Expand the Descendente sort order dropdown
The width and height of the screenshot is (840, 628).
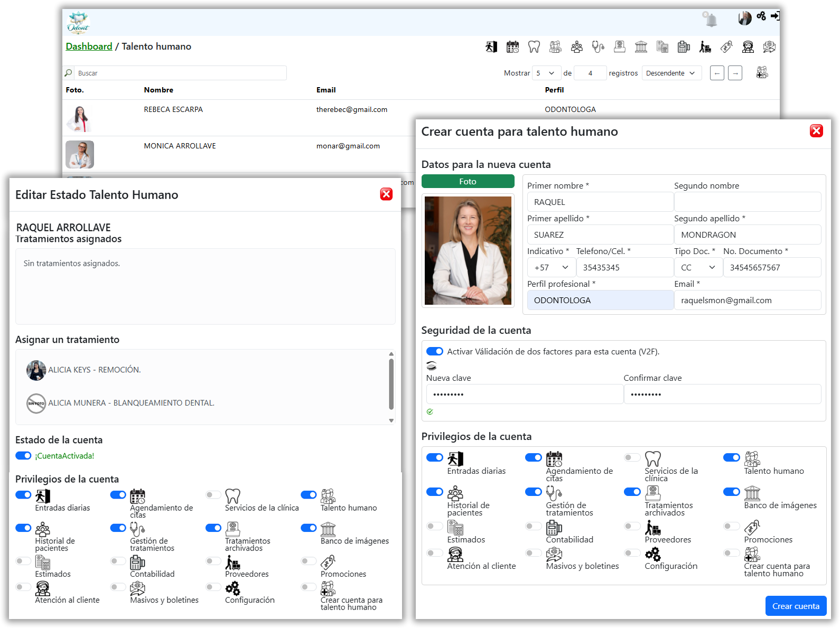pos(671,73)
